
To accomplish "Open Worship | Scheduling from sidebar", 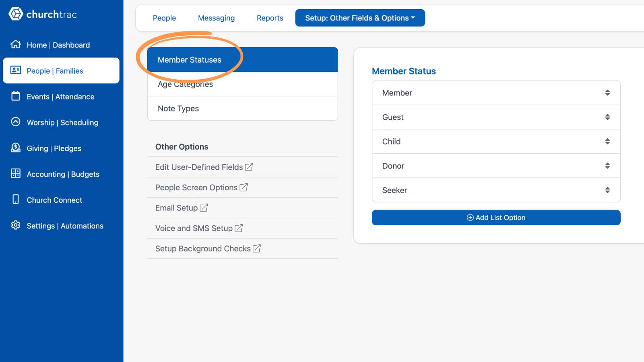I will coord(61,122).
